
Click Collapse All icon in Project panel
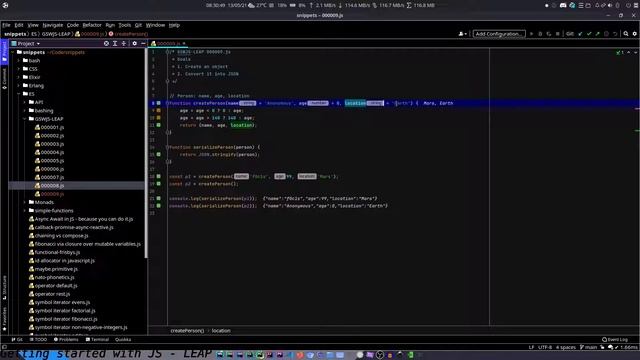pyautogui.click(x=124, y=43)
